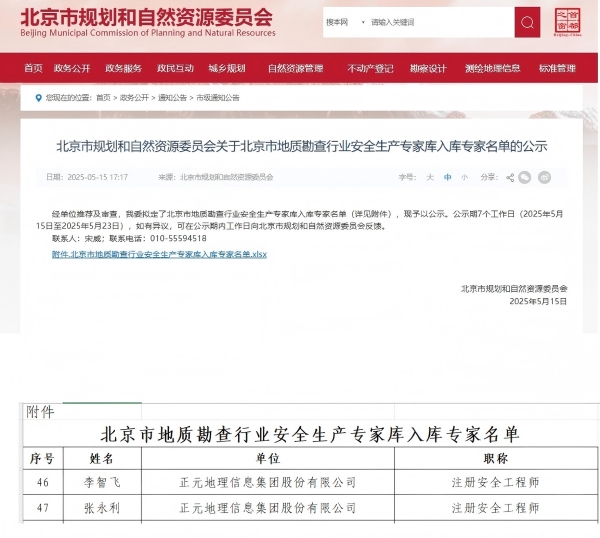Open the 政务公开 navigation menu
600x538 pixels.
click(72, 68)
